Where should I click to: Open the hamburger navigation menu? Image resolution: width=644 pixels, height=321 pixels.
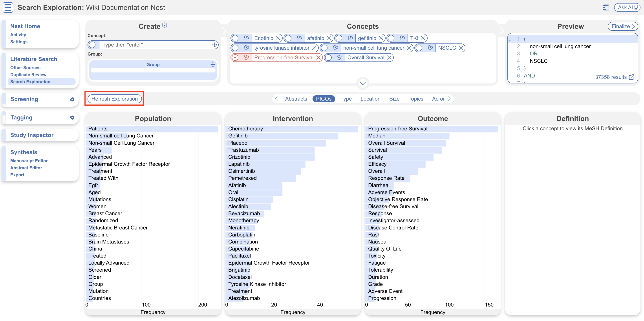8,7
